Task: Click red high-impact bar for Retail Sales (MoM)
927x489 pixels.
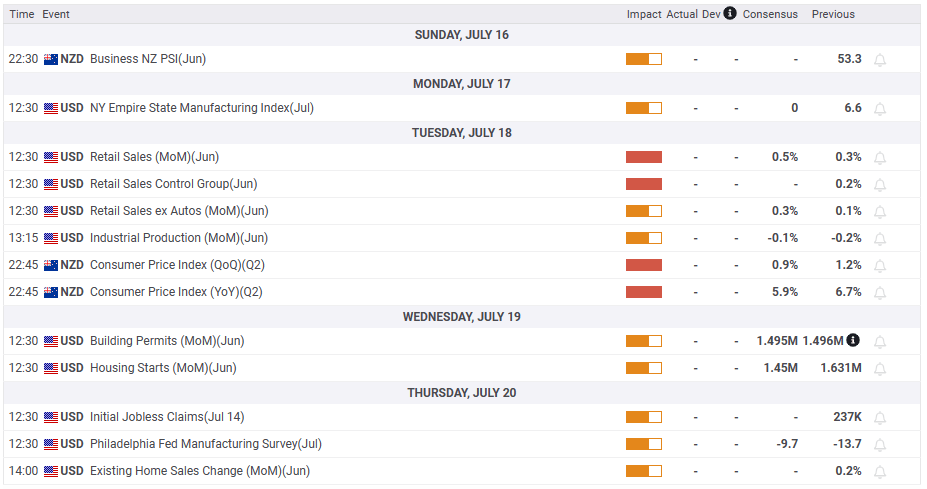Action: click(644, 157)
